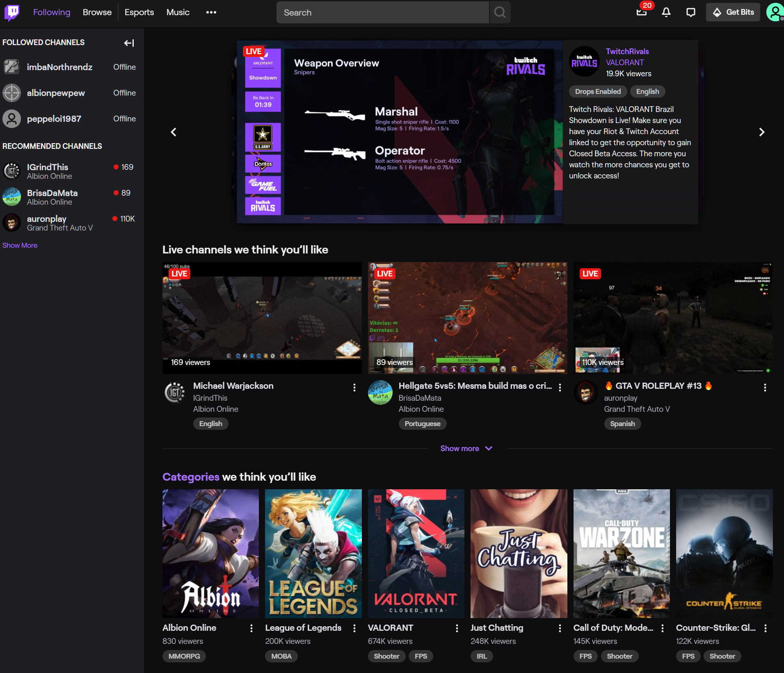Collapse the followed channels sidebar
This screenshot has width=784, height=673.
pos(129,43)
